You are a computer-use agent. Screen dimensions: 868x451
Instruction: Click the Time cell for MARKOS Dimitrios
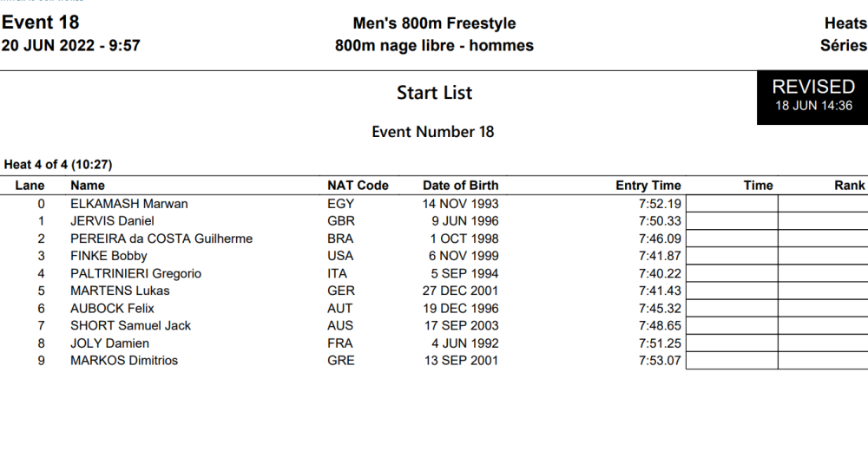click(x=732, y=360)
